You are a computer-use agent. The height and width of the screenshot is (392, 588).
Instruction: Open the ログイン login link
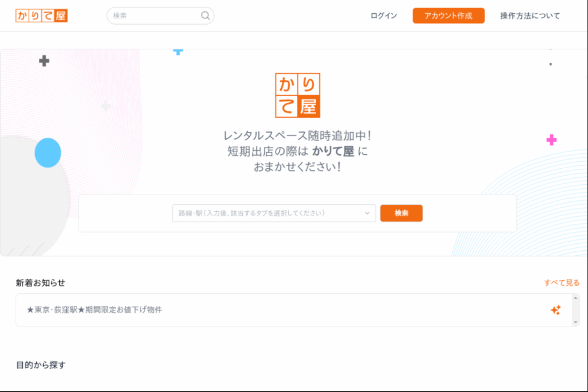point(382,15)
